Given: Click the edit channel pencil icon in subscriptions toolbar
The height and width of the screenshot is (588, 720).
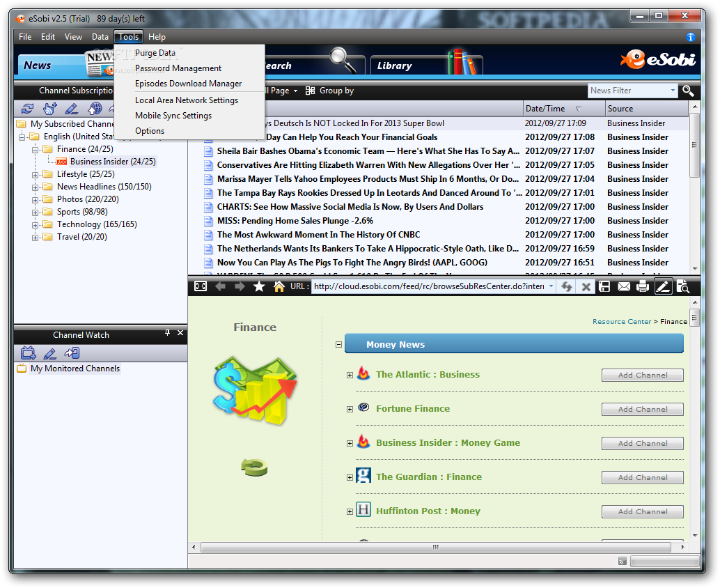Looking at the screenshot, I should point(72,109).
